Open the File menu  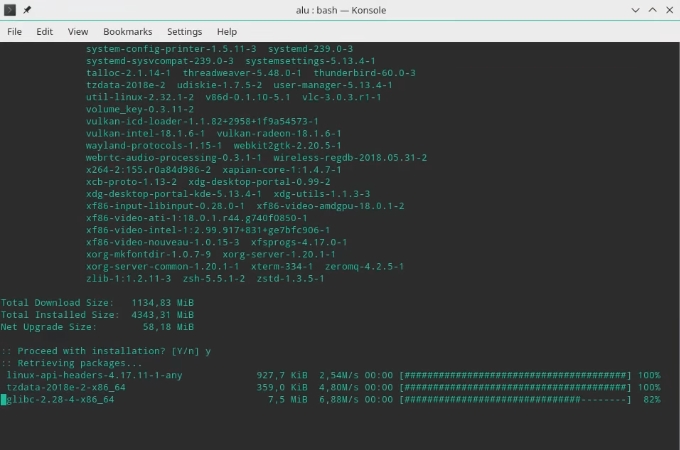14,32
